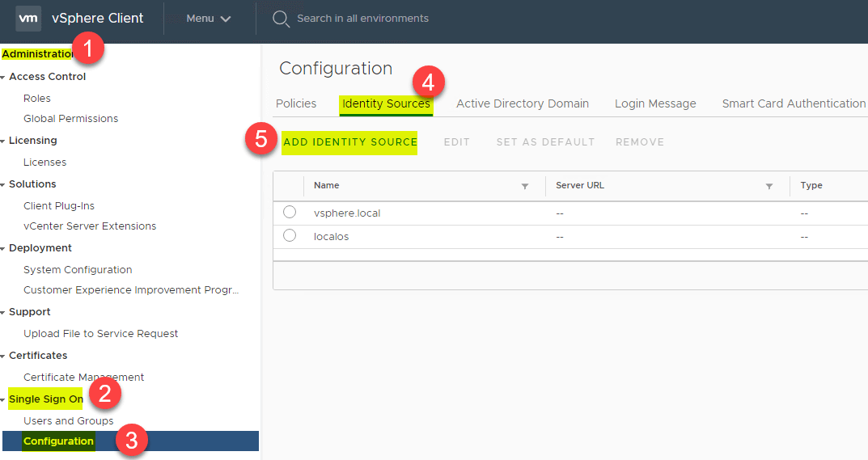
Task: Collapse the Licensing section
Action: click(x=2, y=141)
